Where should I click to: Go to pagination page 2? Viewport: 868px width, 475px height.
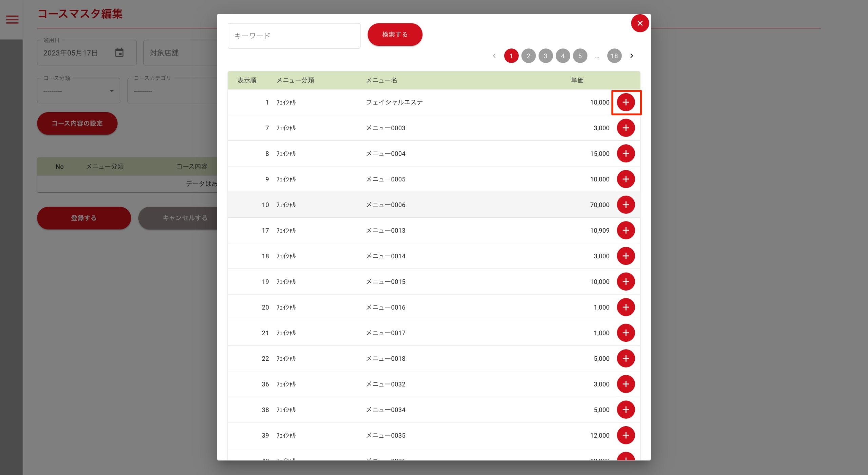528,56
